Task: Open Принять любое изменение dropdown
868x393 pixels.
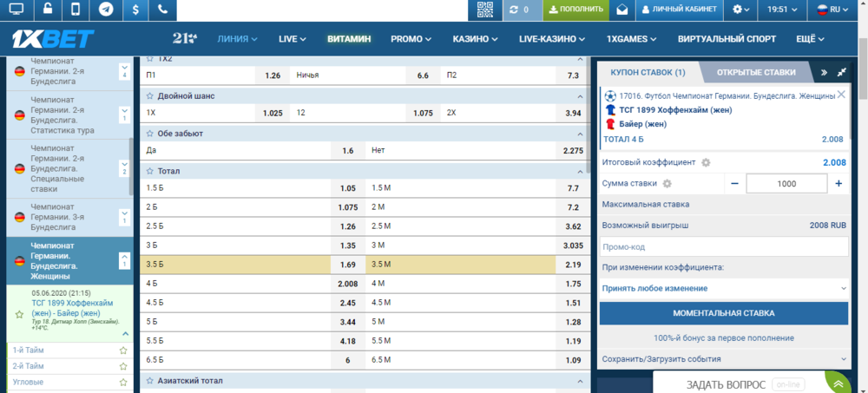Action: [x=724, y=288]
